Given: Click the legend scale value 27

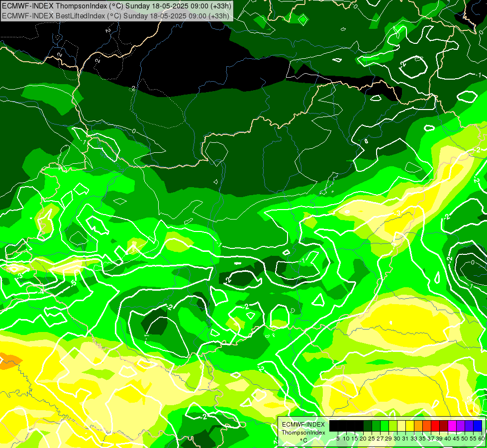Looking at the screenshot, I should pos(380,439).
